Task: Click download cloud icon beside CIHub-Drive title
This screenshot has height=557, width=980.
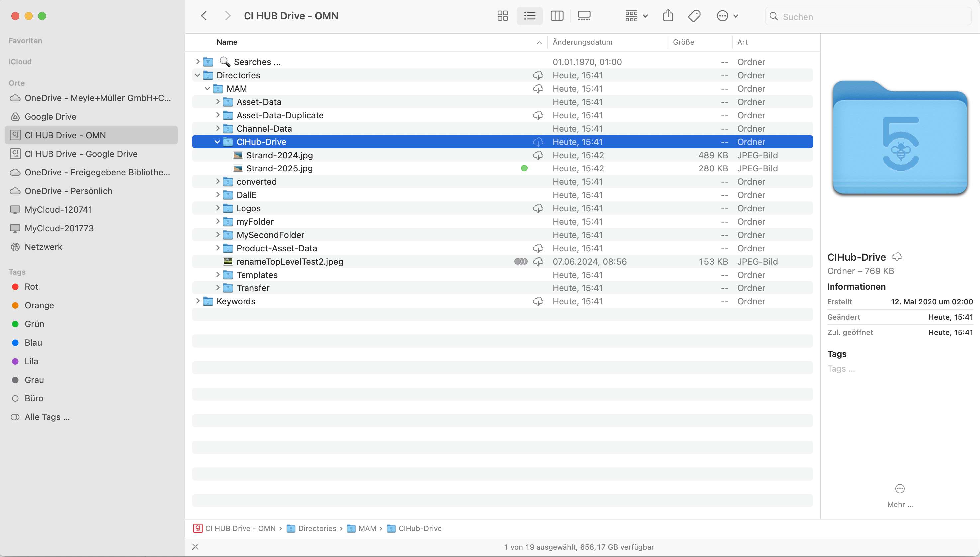Action: (897, 257)
